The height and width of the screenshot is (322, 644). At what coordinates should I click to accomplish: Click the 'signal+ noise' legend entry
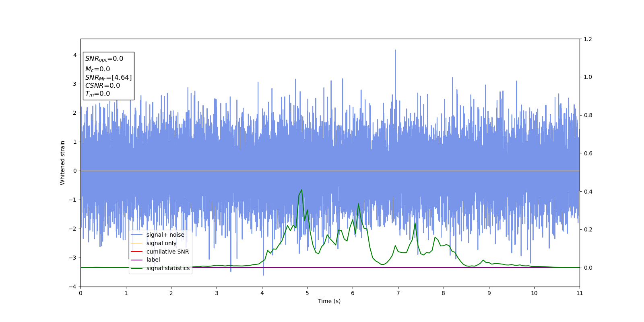click(165, 235)
